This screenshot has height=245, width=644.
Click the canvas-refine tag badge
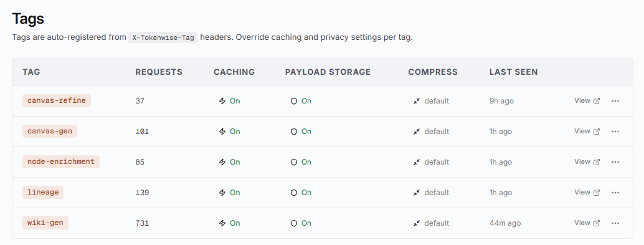(57, 101)
